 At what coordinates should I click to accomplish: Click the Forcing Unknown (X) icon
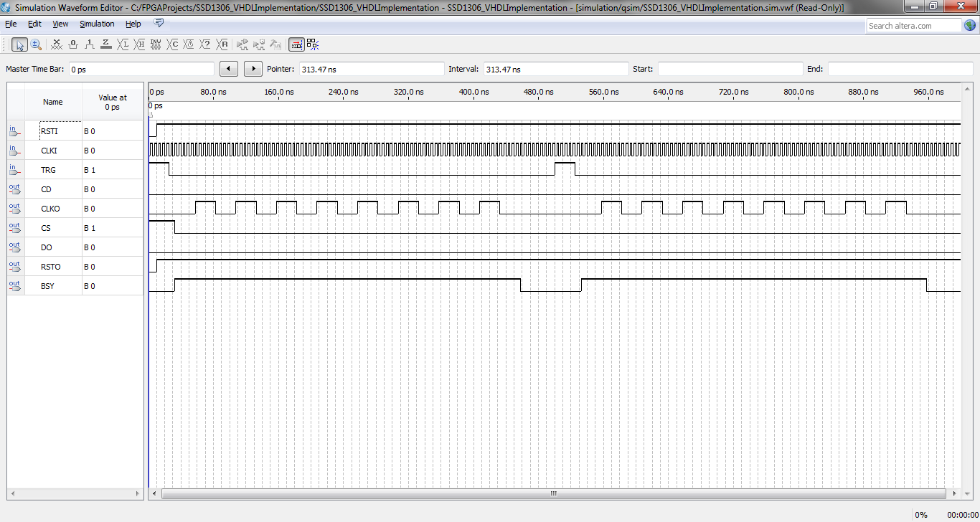click(57, 44)
